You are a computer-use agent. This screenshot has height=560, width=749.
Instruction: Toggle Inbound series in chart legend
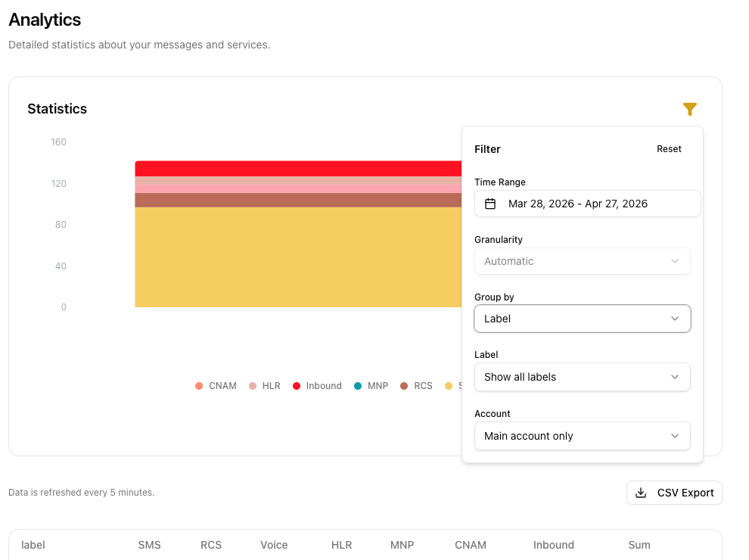tap(317, 386)
